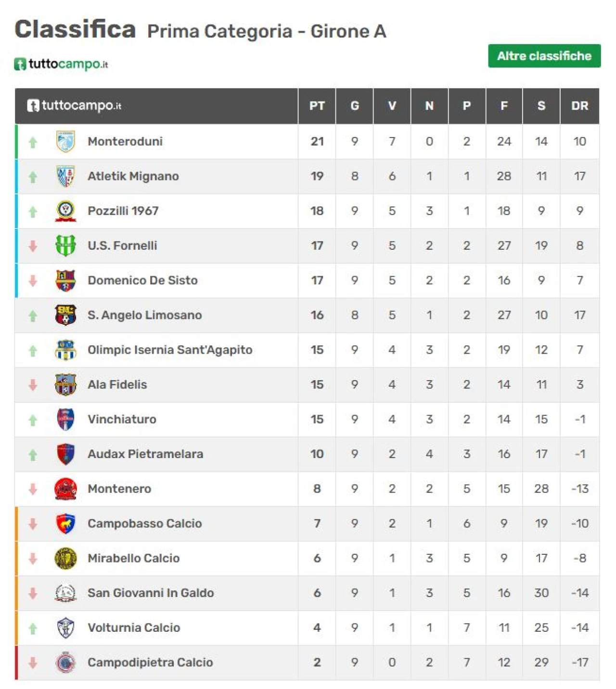Click the Campodipietra Calcio round badge
The image size is (616, 689).
tap(65, 663)
